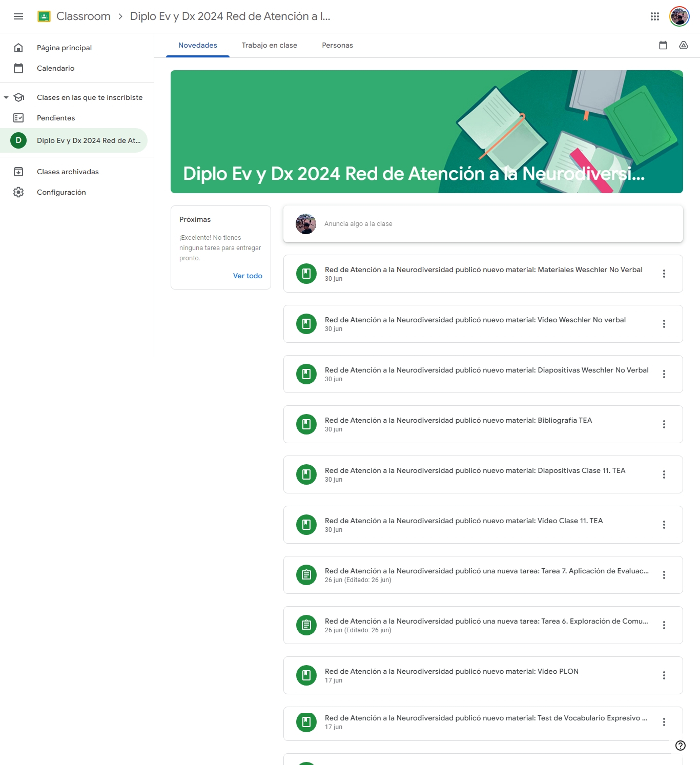Open Pendientes in the sidebar
Screen dimensions: 700x765
(x=74, y=118)
